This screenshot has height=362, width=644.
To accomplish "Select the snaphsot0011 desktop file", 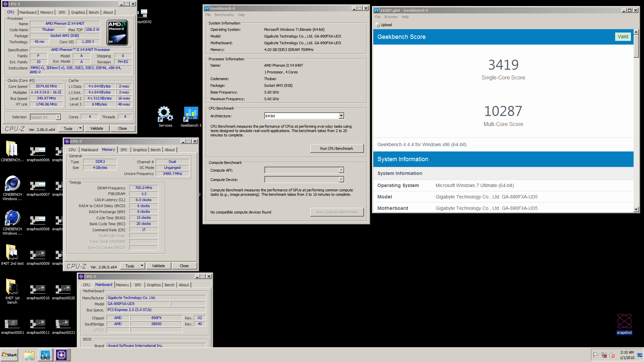I will 38,326.
